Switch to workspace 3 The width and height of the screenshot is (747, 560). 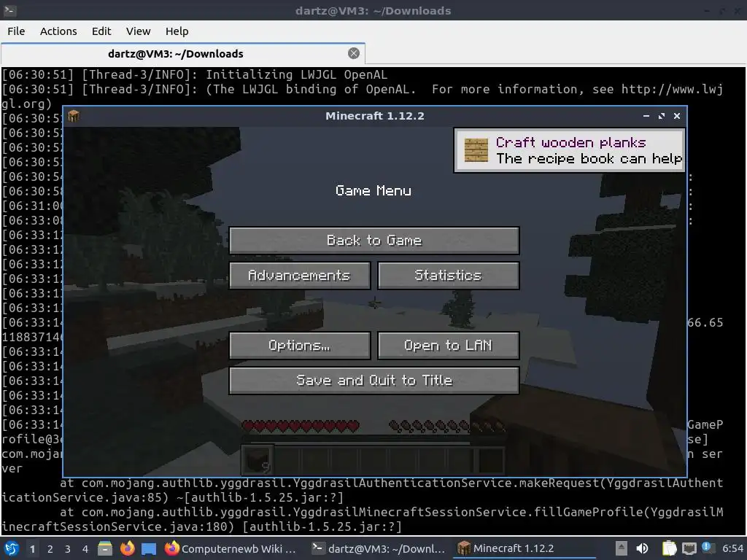click(68, 549)
